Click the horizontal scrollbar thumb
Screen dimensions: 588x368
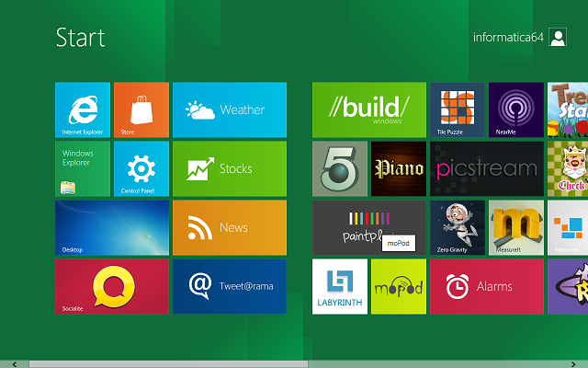pyautogui.click(x=168, y=364)
